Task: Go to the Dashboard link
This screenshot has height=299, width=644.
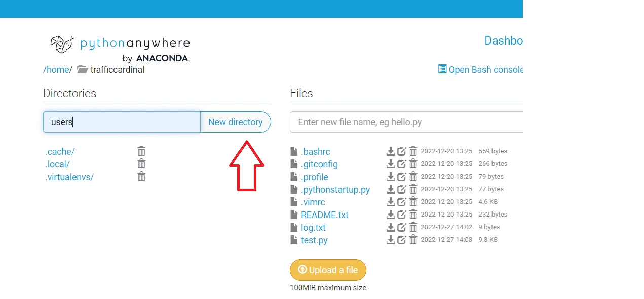Action: 504,40
